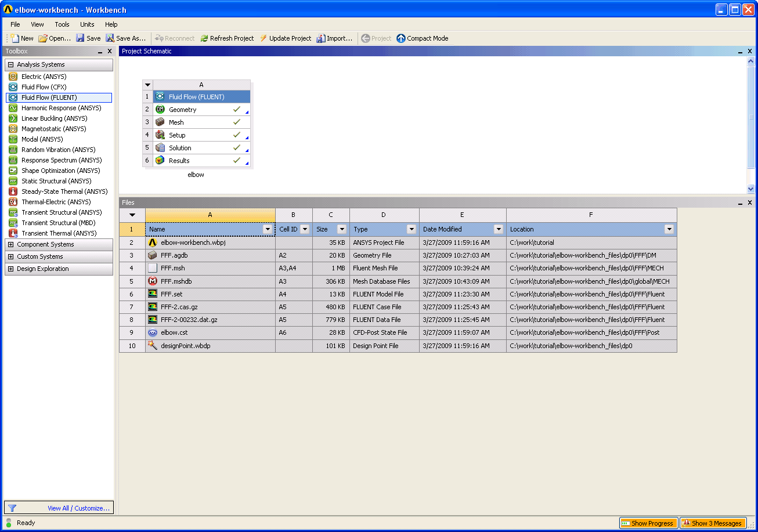
Task: Click the New project toolbar icon
Action: pyautogui.click(x=15, y=38)
